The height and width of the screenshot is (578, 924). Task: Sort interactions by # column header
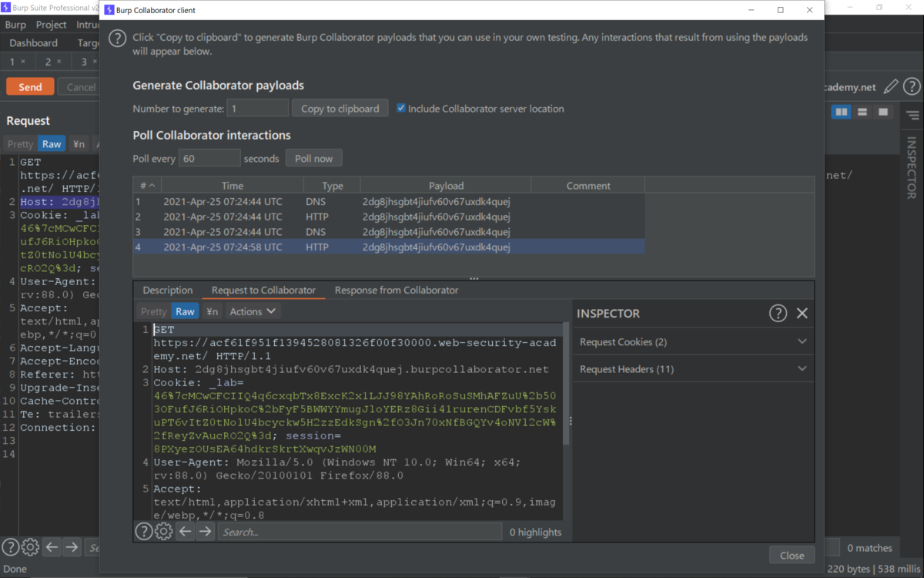point(146,186)
